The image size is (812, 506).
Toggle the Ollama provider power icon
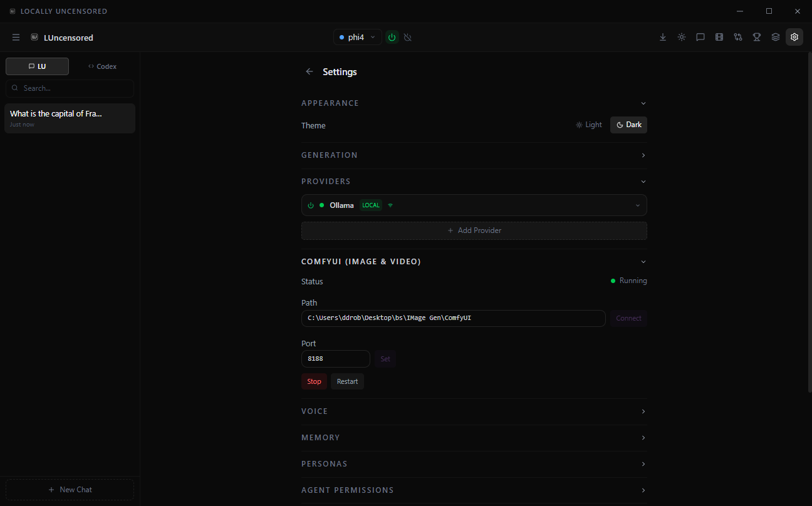click(310, 205)
